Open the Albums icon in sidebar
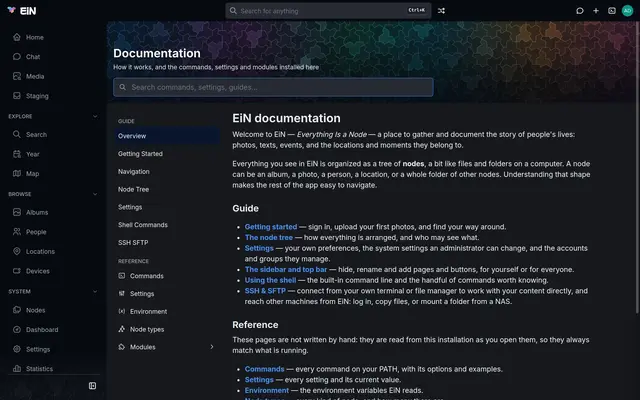Viewport: 640px width, 400px height. (17, 212)
